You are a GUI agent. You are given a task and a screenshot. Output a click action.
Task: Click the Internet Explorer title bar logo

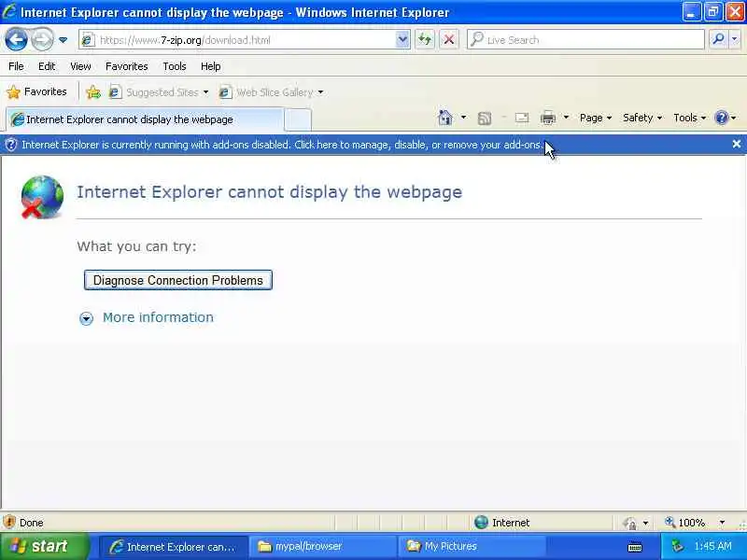point(9,11)
